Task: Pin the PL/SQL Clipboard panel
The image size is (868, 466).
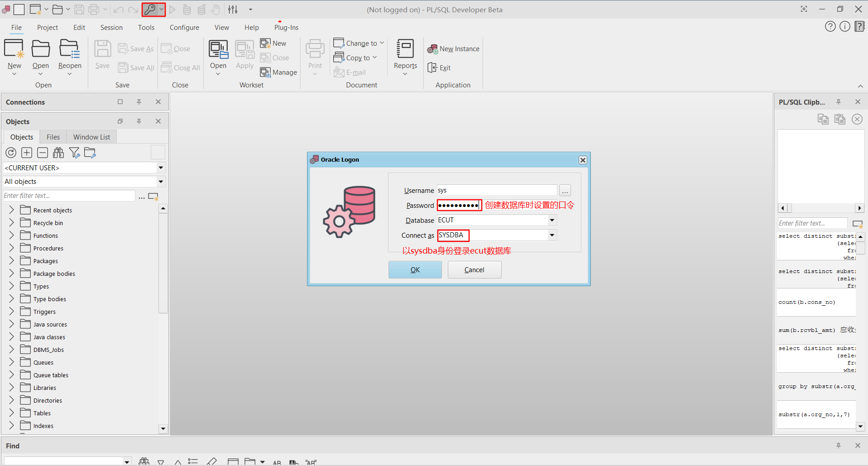Action: pos(839,102)
